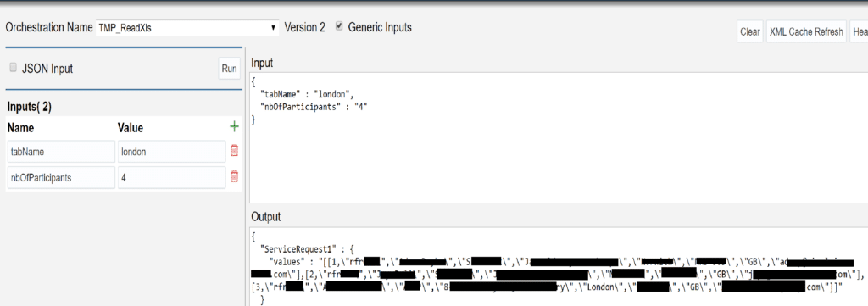Image resolution: width=868 pixels, height=306 pixels.
Task: Click the Input section label
Action: point(263,63)
